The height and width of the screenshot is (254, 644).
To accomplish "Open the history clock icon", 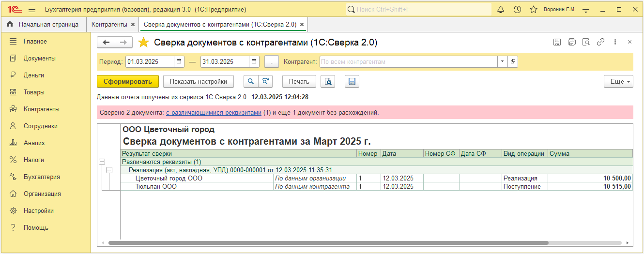I will pos(517,9).
